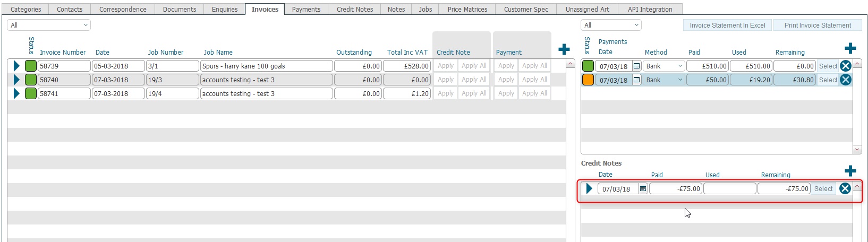Click job name field of invoice 58739
The height and width of the screenshot is (242, 868).
(266, 66)
